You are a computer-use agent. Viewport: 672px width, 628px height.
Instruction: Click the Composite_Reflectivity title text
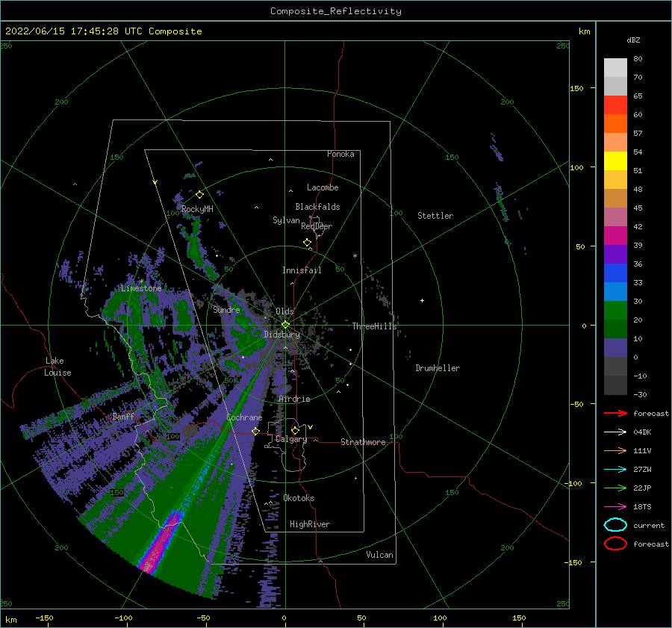point(336,11)
